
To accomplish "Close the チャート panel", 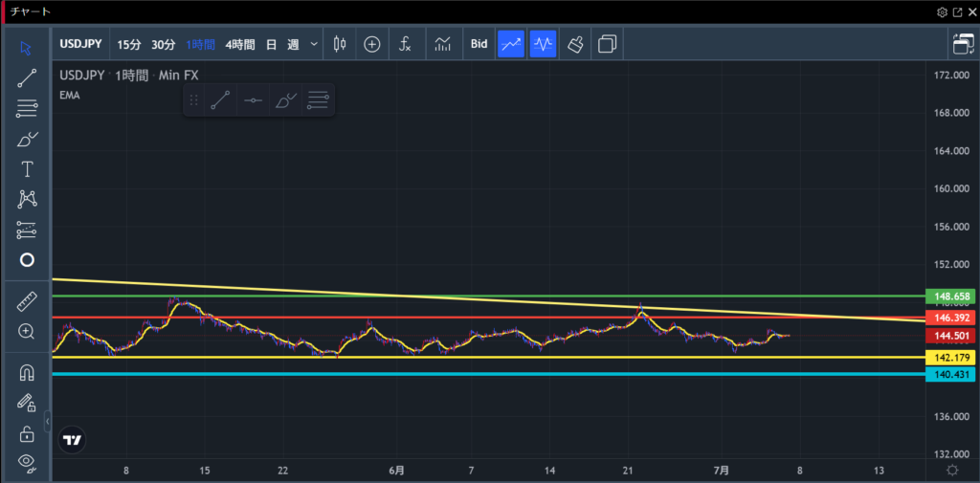I will [x=971, y=11].
